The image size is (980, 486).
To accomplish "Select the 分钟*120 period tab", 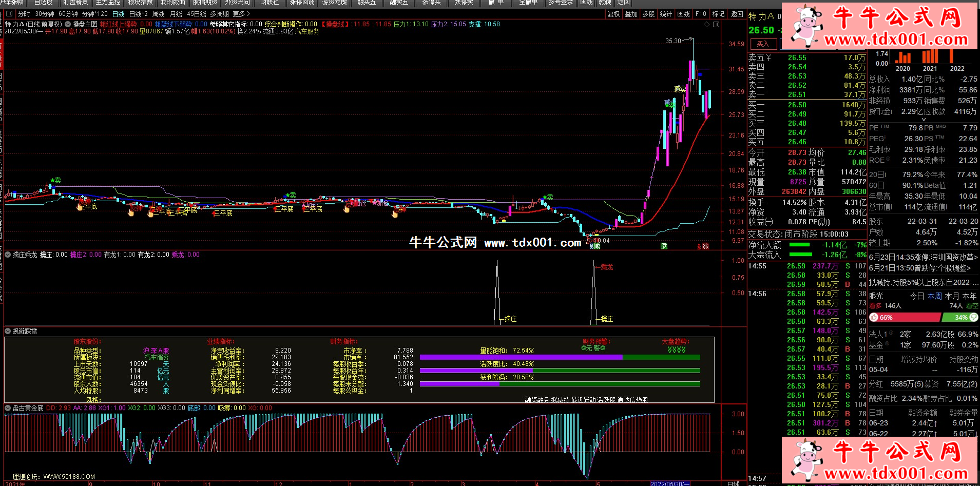I will (95, 14).
